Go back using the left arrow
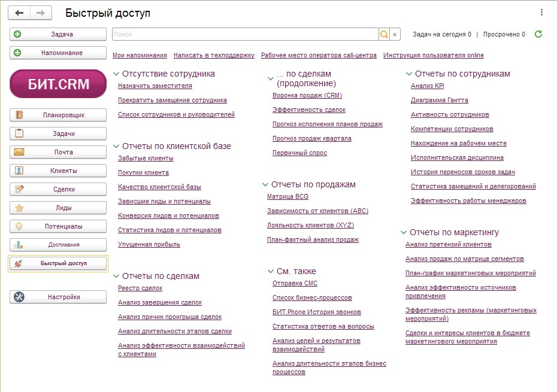 click(x=19, y=13)
